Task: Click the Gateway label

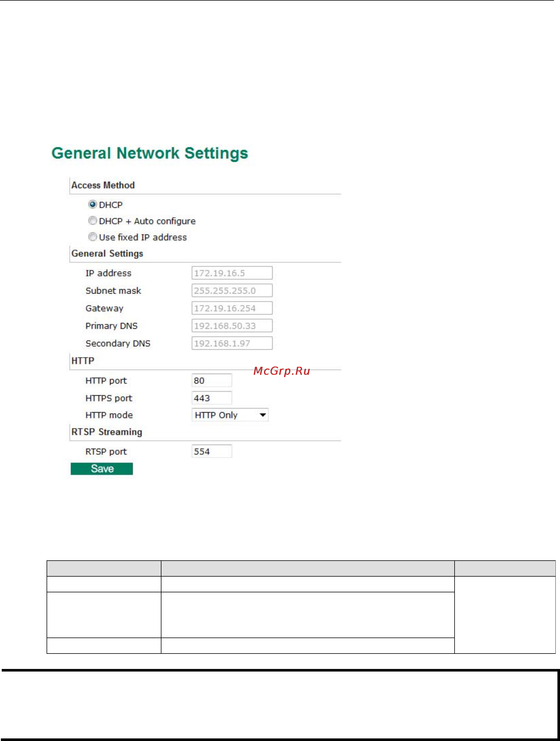Action: point(105,308)
